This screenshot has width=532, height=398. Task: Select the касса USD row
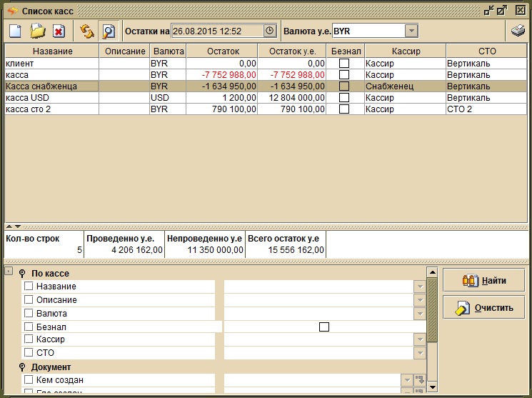266,98
